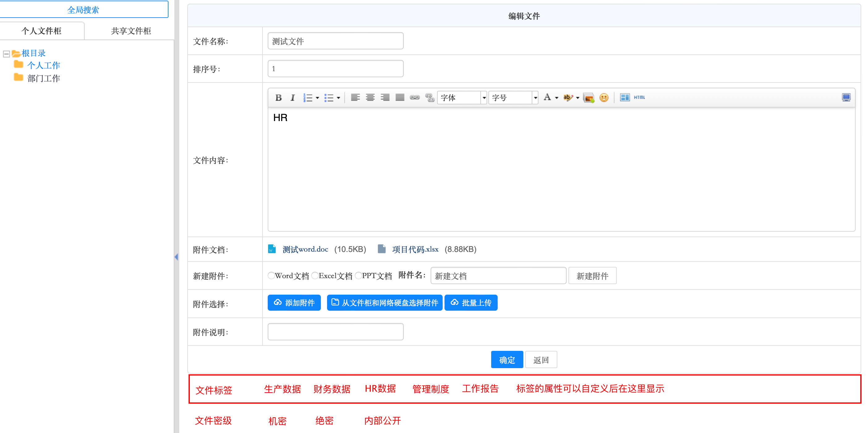Justify the text alignment
The image size is (868, 433).
(400, 98)
